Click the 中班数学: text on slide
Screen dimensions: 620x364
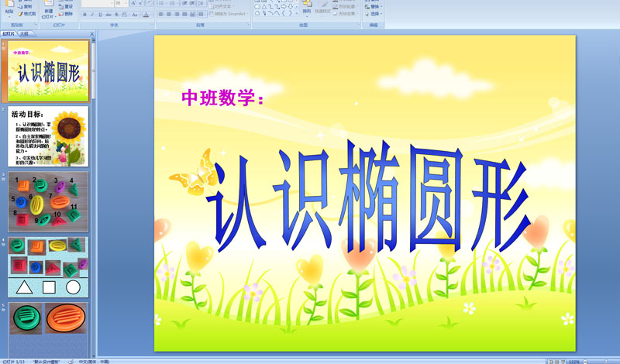click(222, 98)
